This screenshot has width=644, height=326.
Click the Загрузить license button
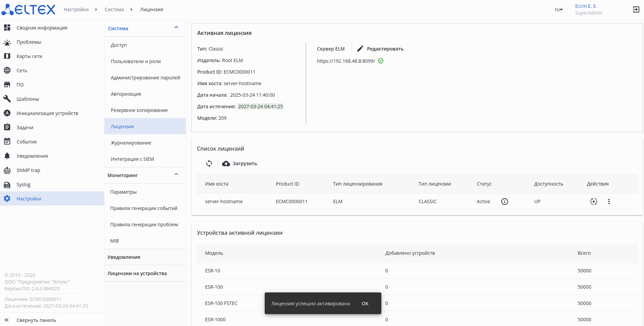tap(240, 164)
